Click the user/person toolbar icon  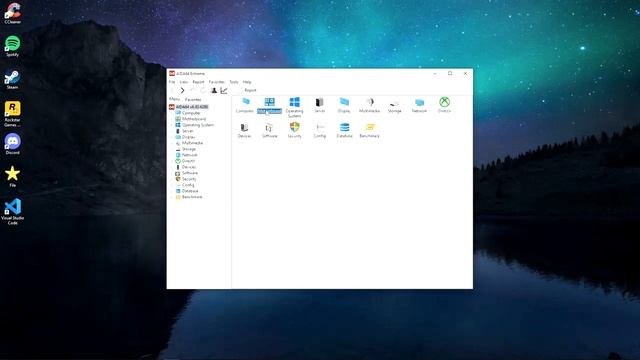click(213, 90)
